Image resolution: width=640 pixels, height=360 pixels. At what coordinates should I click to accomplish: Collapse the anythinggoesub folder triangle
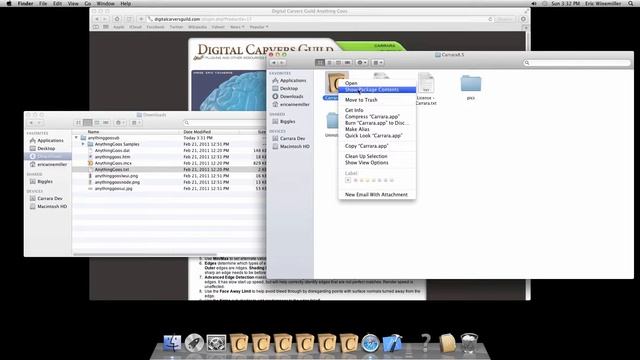(x=76, y=138)
